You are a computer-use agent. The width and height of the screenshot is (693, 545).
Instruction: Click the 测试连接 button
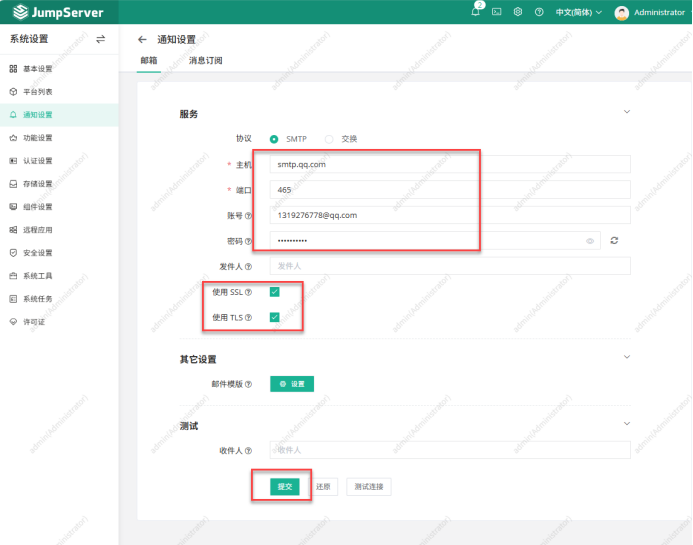coord(369,487)
